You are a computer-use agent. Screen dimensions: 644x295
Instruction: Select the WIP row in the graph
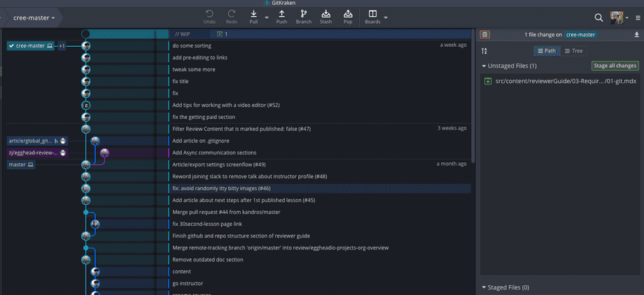tap(321, 34)
